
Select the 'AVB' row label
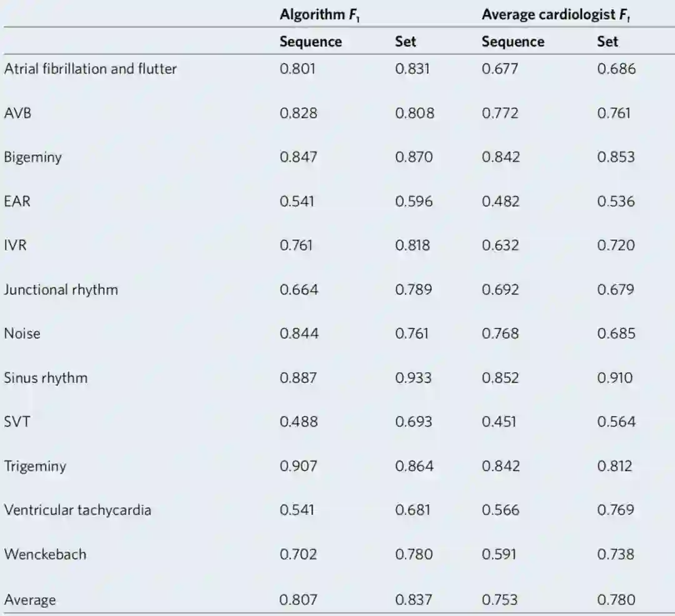[17, 113]
